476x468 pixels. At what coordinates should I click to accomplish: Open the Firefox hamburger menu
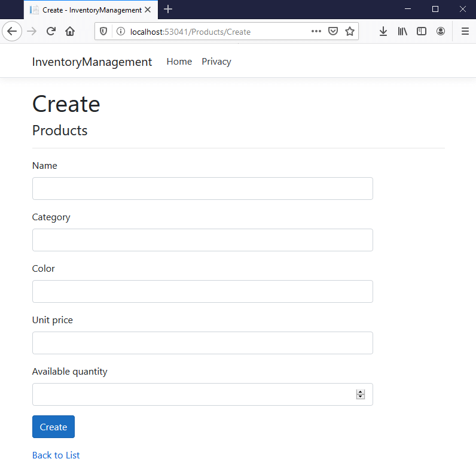click(465, 32)
